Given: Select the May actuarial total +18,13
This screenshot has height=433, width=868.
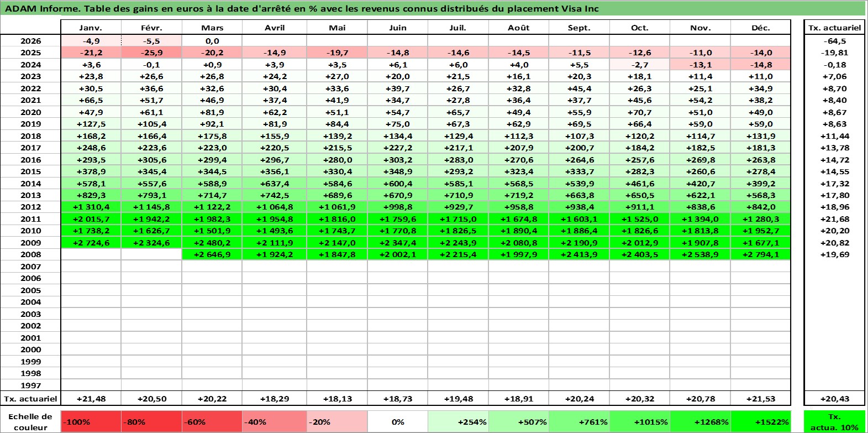Looking at the screenshot, I should [337, 399].
